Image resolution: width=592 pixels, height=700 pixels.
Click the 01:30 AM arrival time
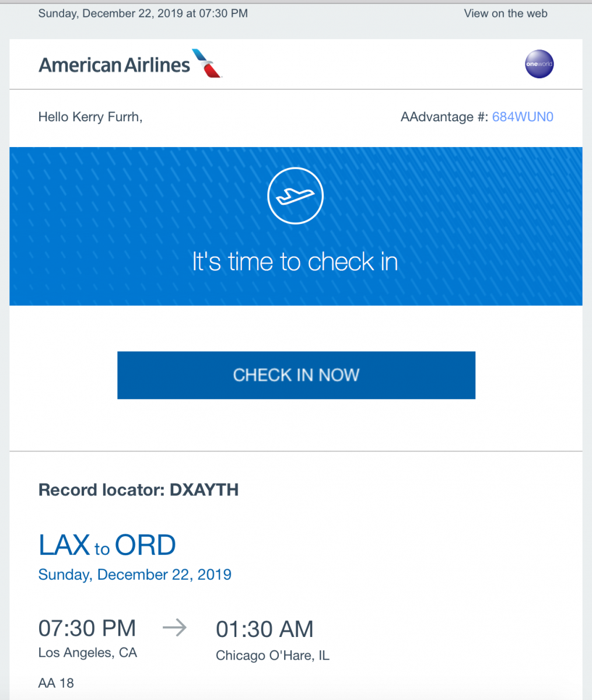point(265,629)
